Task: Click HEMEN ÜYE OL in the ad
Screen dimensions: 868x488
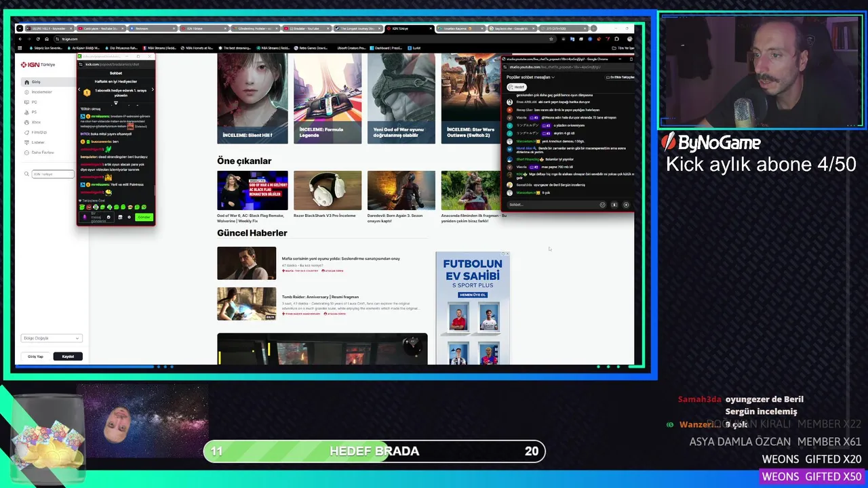Action: (x=473, y=295)
